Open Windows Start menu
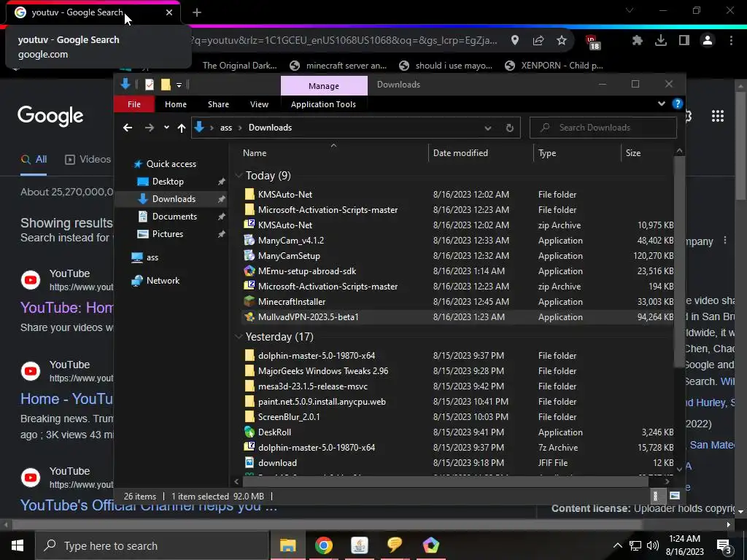Viewport: 747px width, 560px height. tap(18, 545)
